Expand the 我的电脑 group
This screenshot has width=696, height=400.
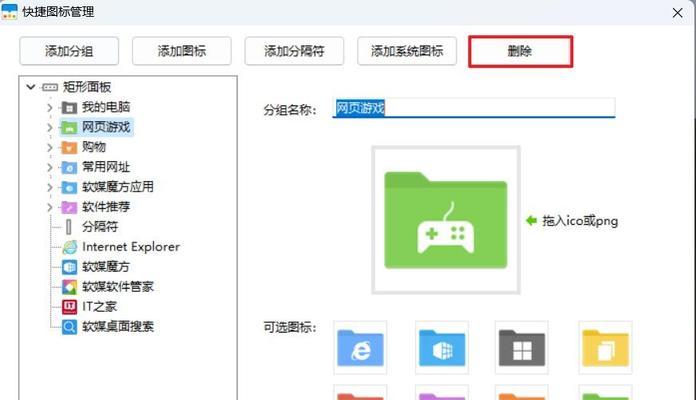pos(50,107)
